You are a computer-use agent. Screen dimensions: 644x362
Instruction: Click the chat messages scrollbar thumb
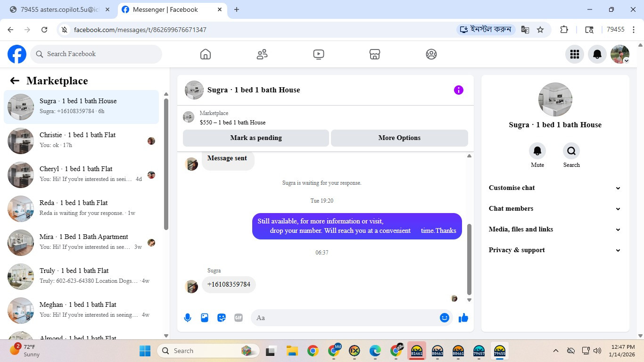click(469, 259)
